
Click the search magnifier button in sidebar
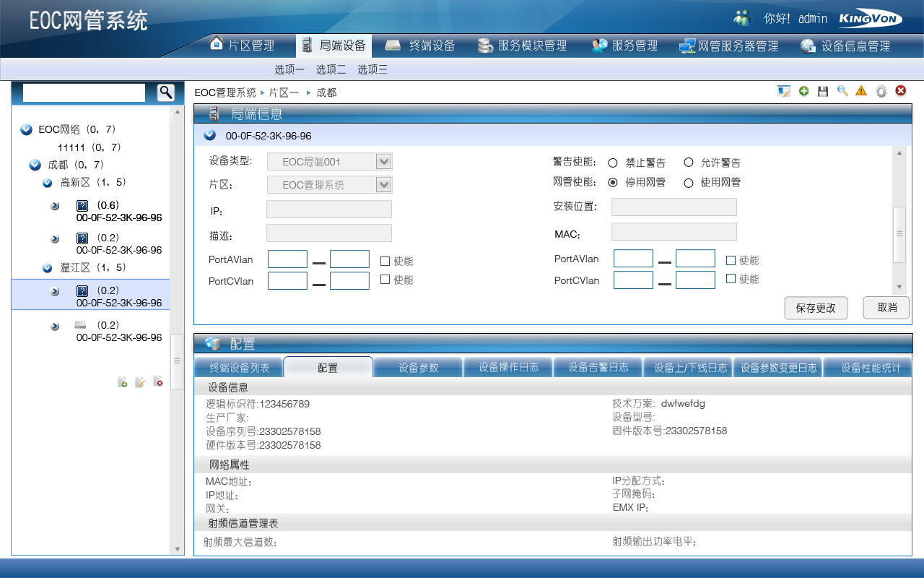[x=166, y=92]
